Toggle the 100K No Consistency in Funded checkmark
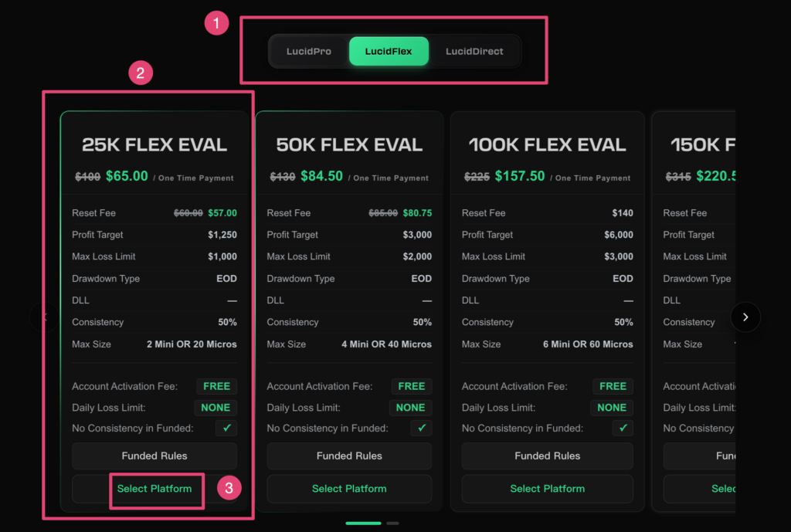 623,428
